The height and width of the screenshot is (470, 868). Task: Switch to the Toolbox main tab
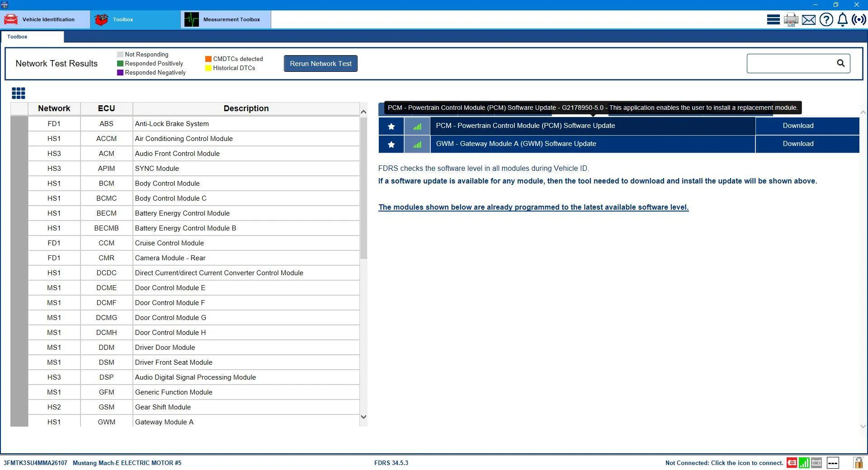(136, 19)
